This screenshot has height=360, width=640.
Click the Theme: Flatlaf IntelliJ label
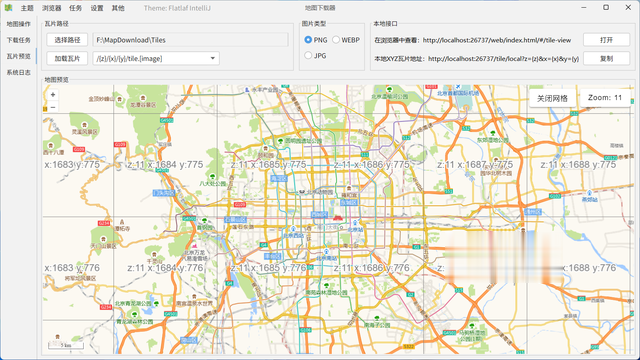177,8
